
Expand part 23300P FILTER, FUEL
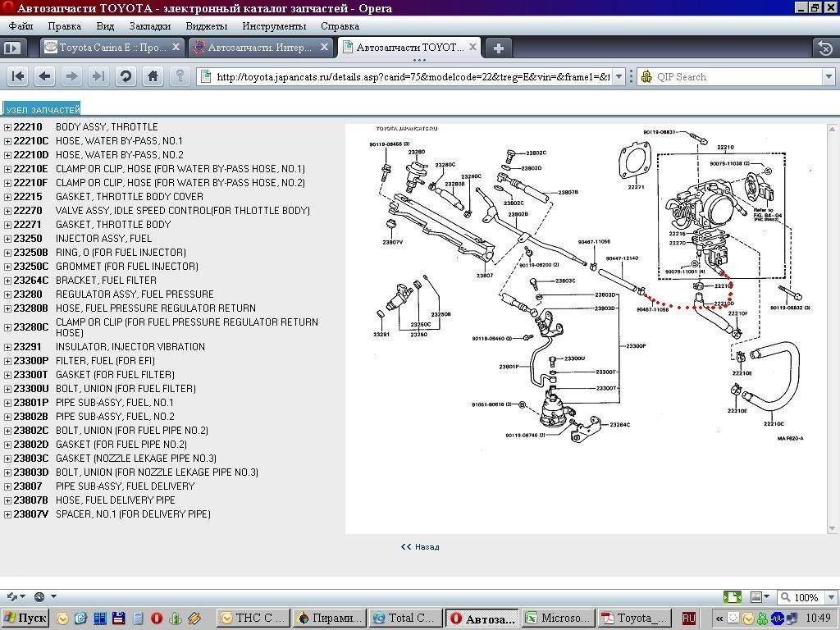(7, 361)
